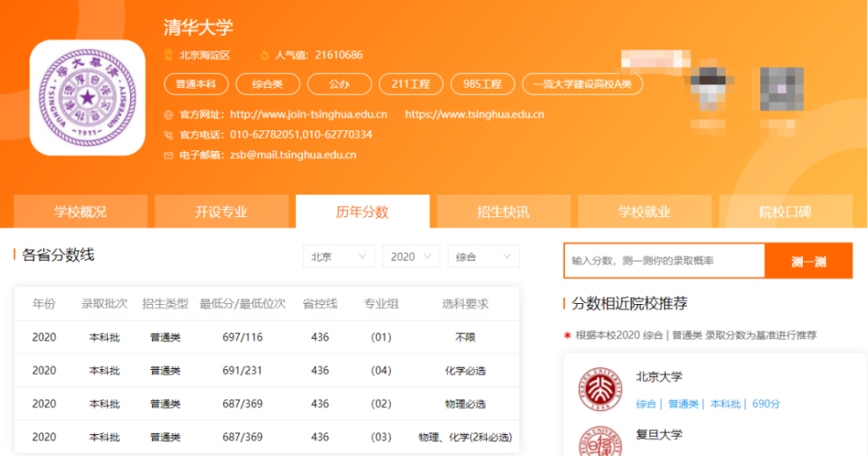Click the 专业组 column header

[381, 304]
